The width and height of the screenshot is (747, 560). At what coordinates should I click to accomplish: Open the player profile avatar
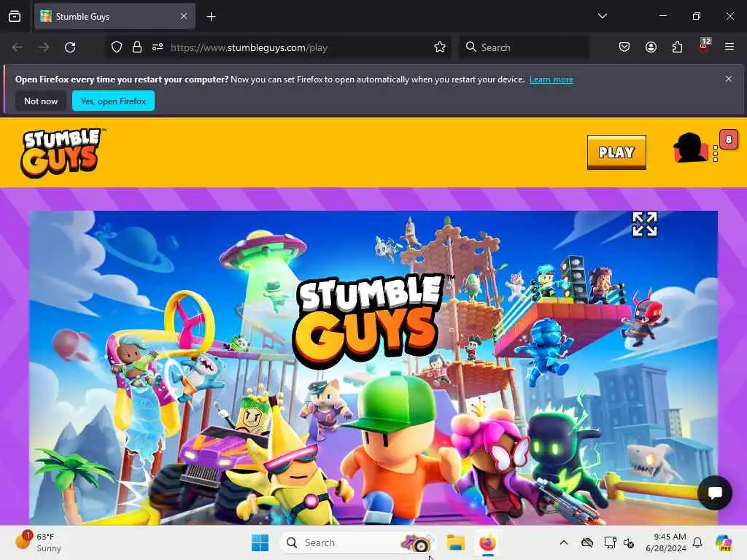[x=690, y=148]
